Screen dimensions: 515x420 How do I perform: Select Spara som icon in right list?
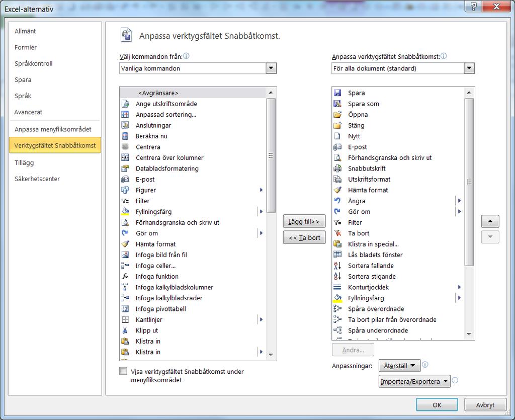[337, 104]
